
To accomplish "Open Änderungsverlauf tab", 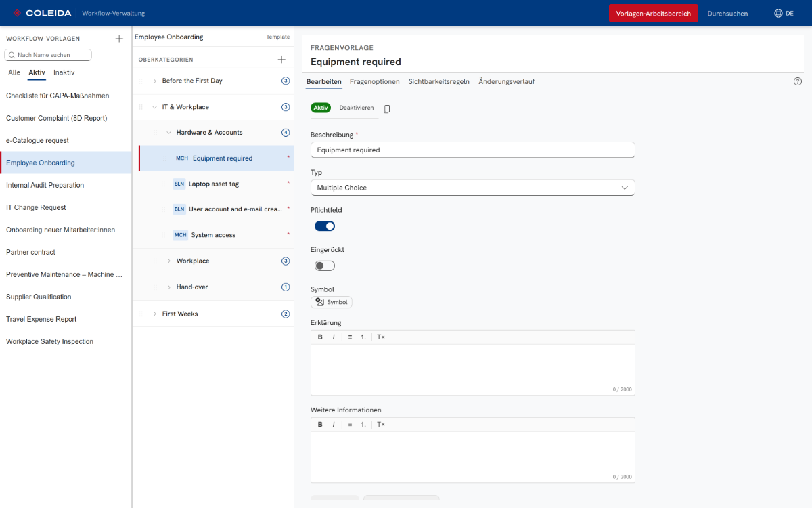I will [507, 81].
